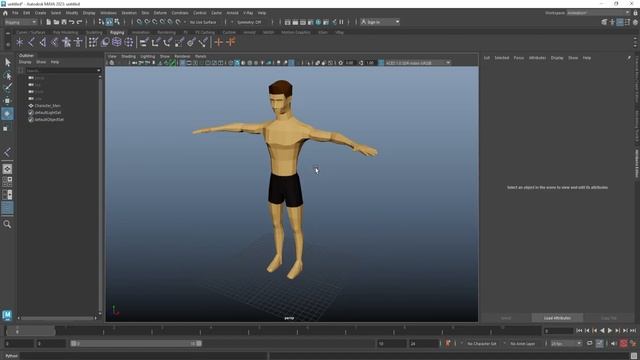The height and width of the screenshot is (360, 640).
Task: Toggle playback loop icon
Action: [x=589, y=344]
